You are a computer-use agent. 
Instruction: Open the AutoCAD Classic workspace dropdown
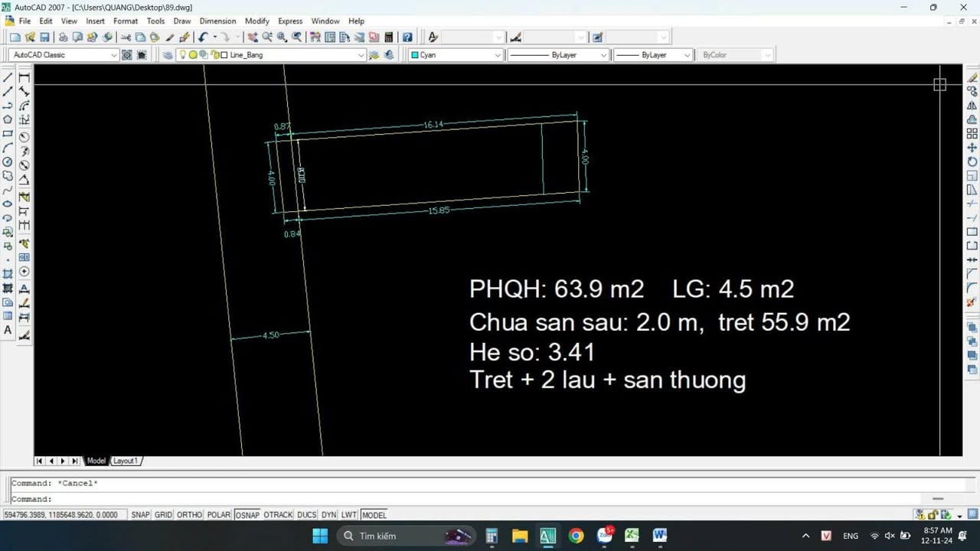tap(114, 54)
